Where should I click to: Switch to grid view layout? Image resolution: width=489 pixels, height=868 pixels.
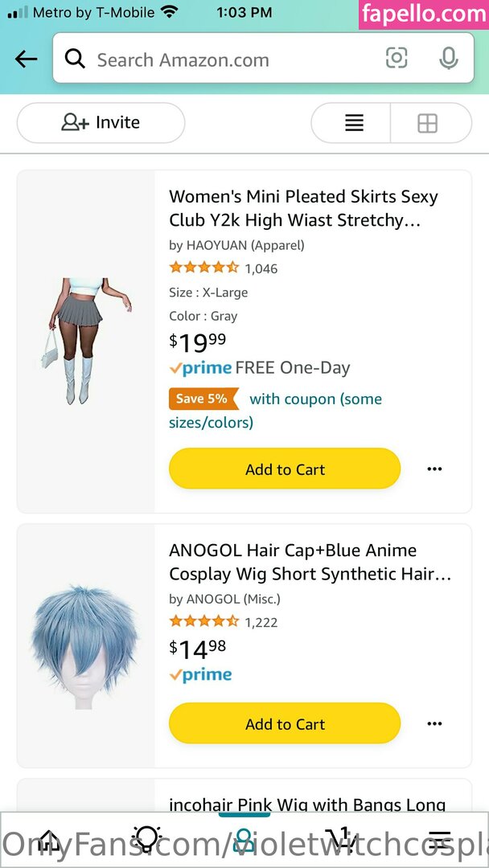coord(428,123)
